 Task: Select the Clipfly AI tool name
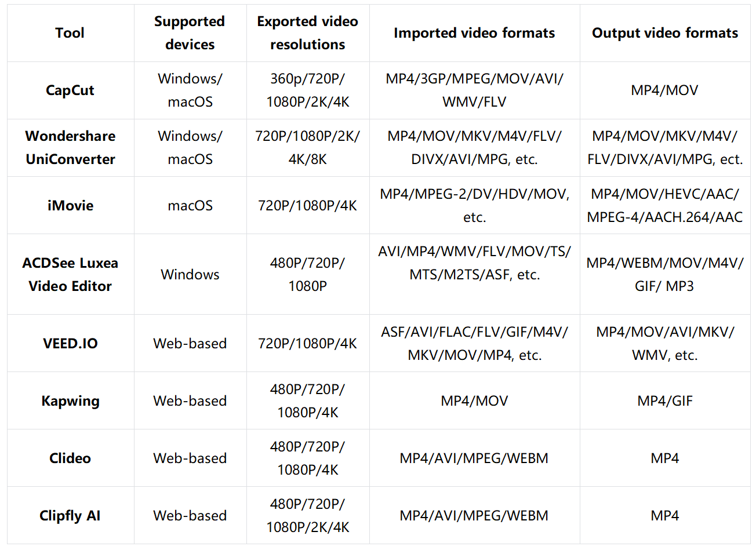[x=70, y=516]
